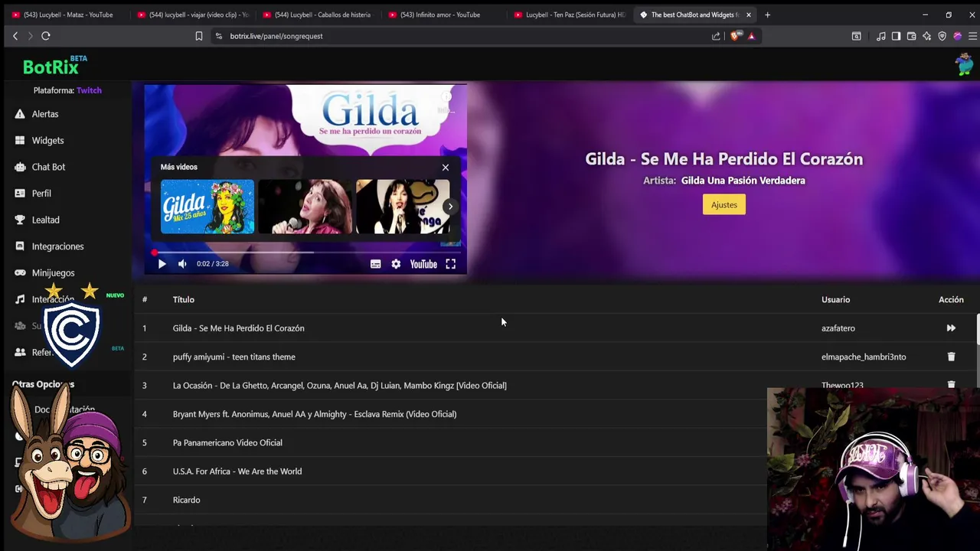Click the La Ocasión song row

555,386
